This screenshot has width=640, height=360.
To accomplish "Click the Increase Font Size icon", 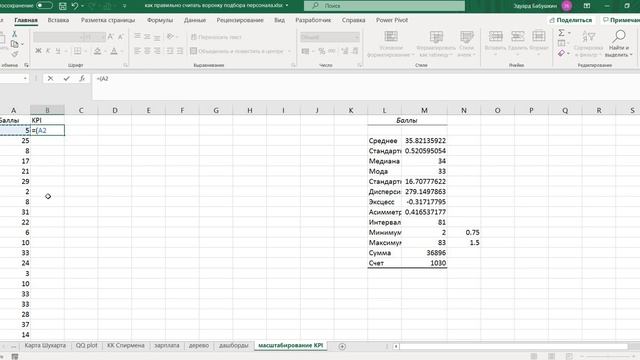I will pos(111,37).
